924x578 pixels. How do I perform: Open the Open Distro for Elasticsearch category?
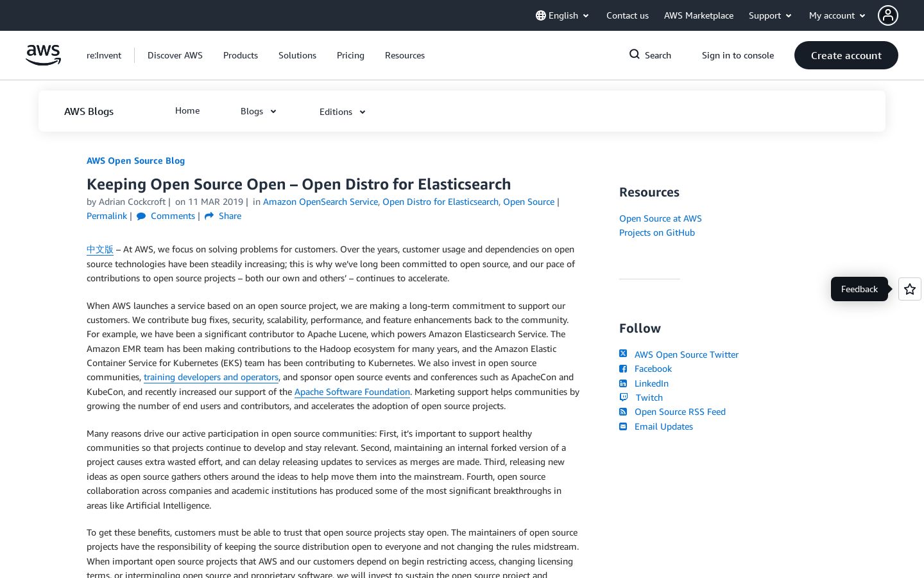[440, 202]
